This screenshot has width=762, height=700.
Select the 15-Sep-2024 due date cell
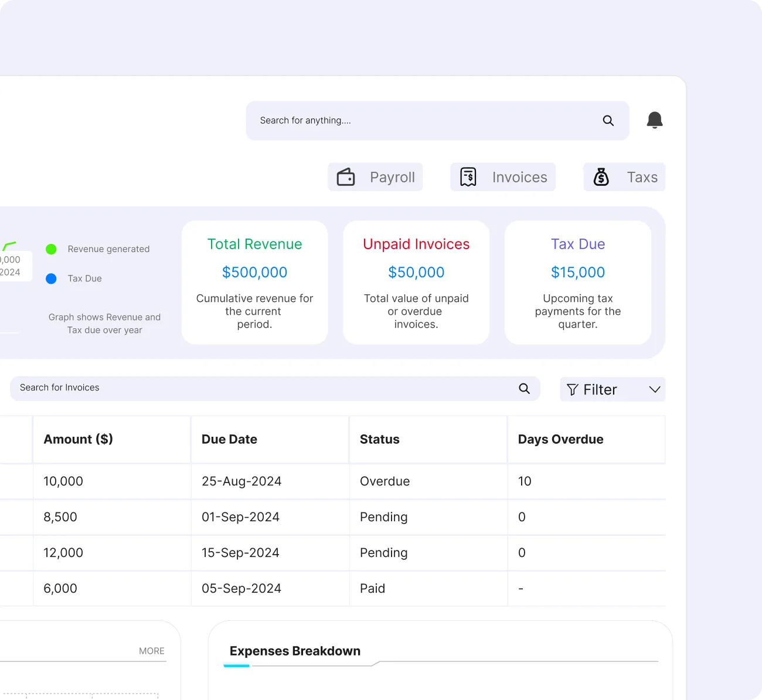pyautogui.click(x=270, y=553)
